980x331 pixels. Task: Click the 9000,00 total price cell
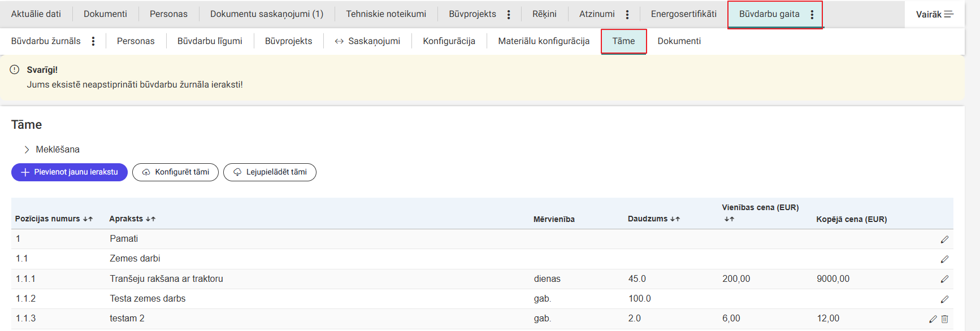(833, 279)
